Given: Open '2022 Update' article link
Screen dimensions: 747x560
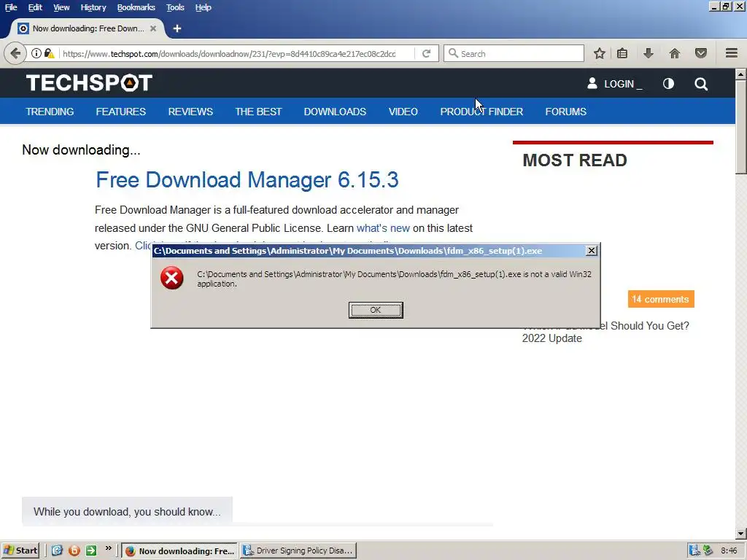Looking at the screenshot, I should [552, 338].
